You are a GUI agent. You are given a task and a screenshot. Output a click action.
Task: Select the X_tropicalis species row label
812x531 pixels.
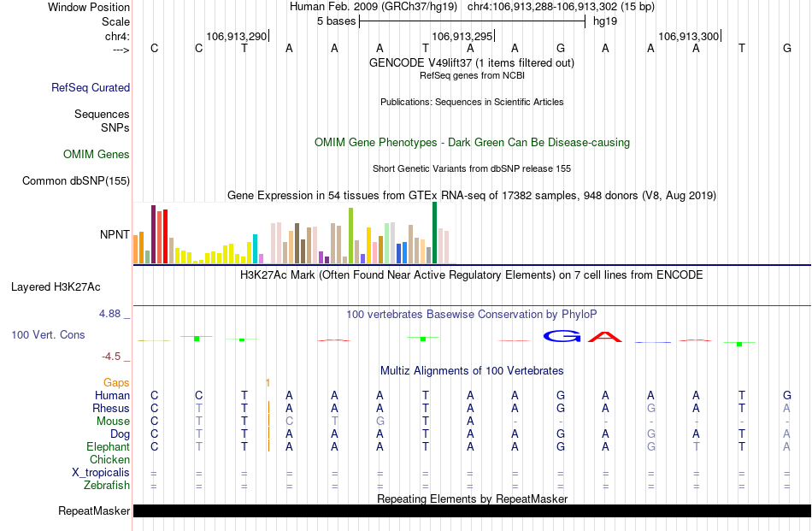(x=101, y=473)
